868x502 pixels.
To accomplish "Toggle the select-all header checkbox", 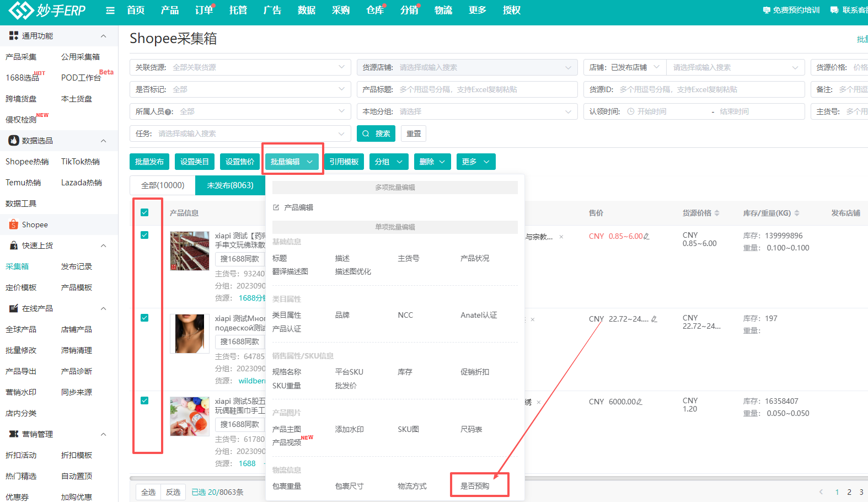I will pyautogui.click(x=144, y=212).
